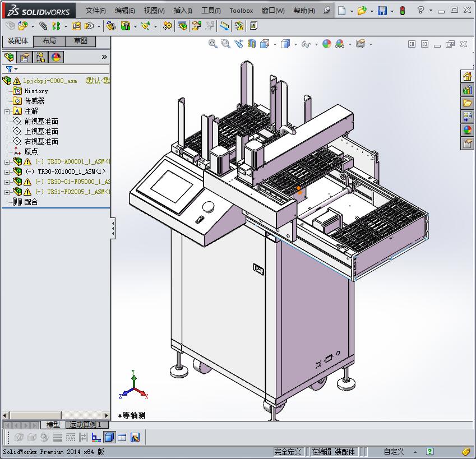Screen dimensions: 476x459
Task: Click the green help icon in the status bar
Action: (x=429, y=452)
